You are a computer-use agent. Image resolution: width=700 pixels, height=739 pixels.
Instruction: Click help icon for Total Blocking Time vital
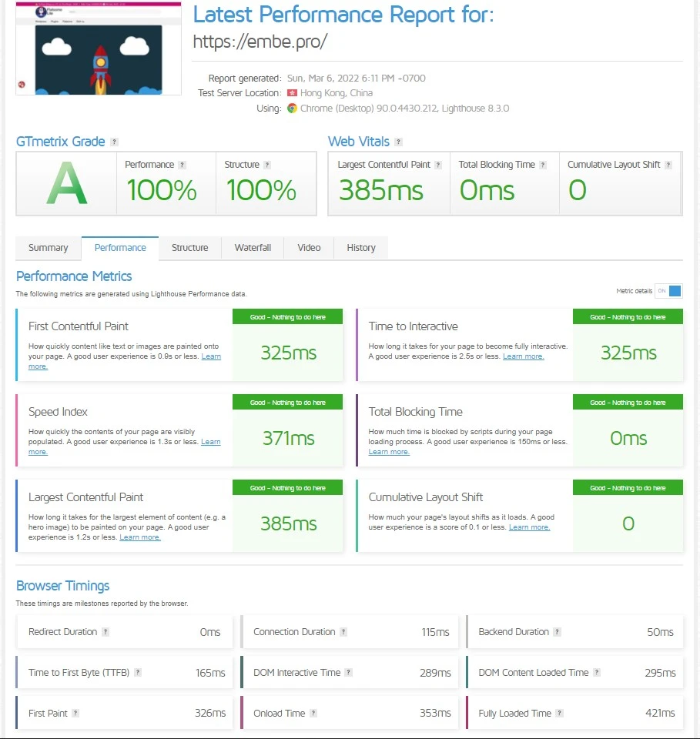coord(543,165)
